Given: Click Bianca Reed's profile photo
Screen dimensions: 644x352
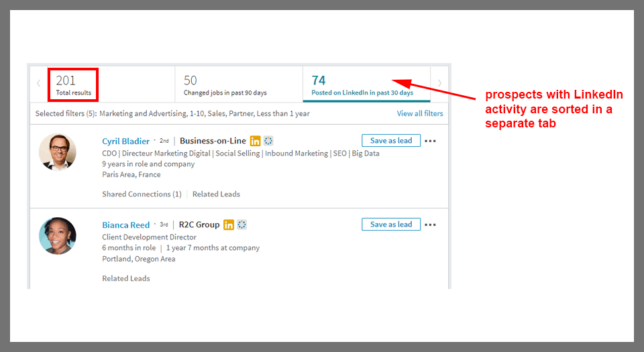Looking at the screenshot, I should coord(58,235).
